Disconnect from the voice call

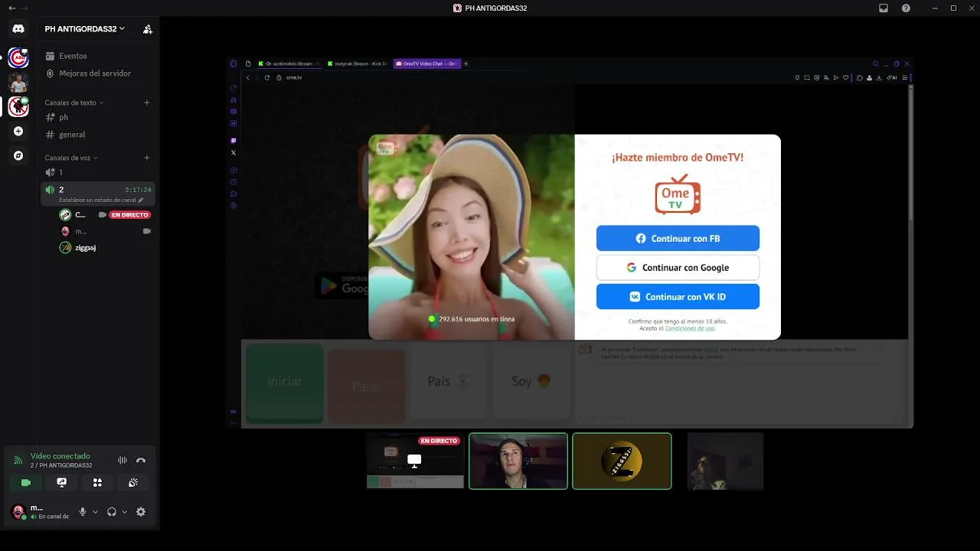pos(141,460)
